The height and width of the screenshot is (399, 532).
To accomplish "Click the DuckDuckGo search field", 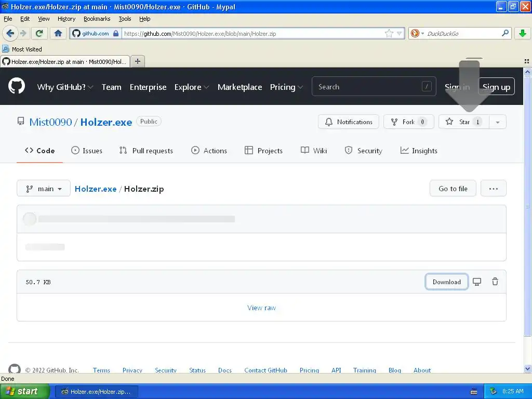I will 462,33.
